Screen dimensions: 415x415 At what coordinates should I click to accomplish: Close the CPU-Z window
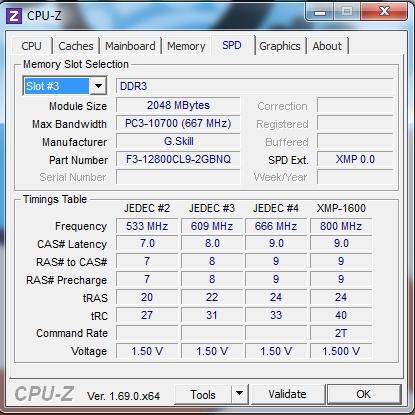[x=384, y=12]
